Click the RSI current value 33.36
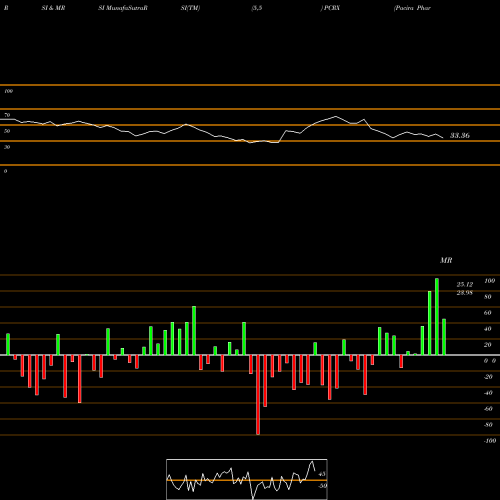 tap(460, 135)
